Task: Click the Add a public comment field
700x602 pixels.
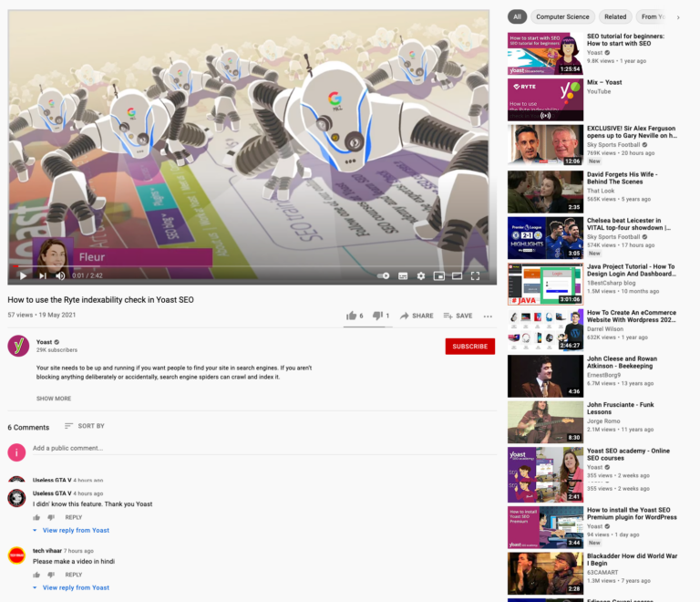Action: [x=264, y=449]
